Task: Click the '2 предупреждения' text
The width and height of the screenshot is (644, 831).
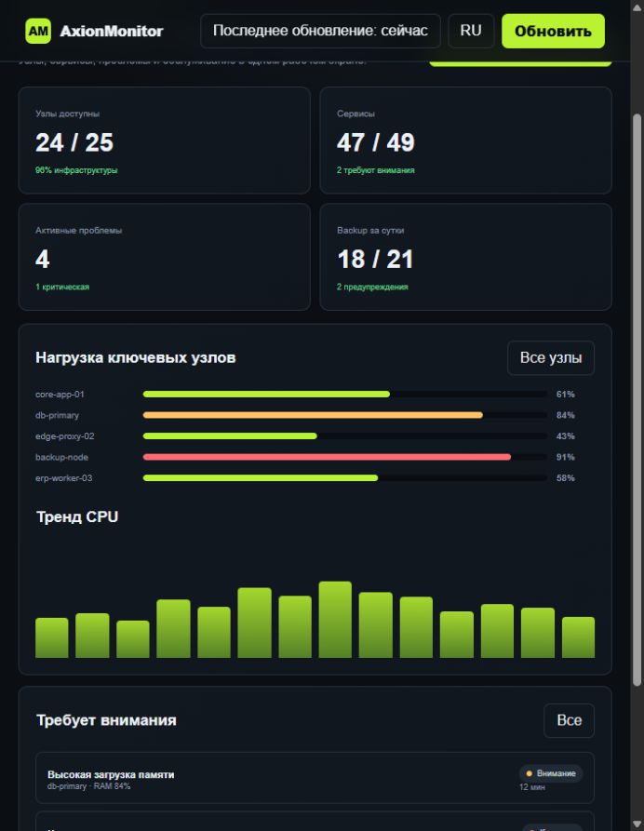Action: (x=372, y=287)
